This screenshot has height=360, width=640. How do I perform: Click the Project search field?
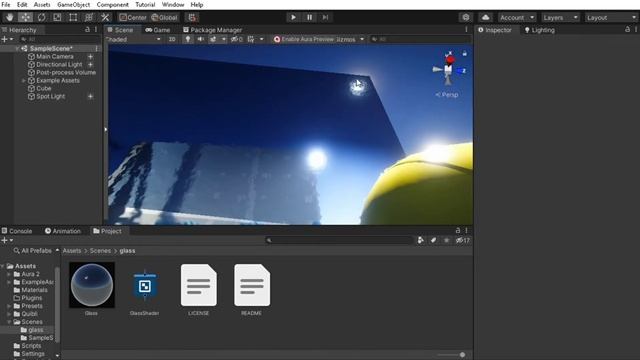339,240
